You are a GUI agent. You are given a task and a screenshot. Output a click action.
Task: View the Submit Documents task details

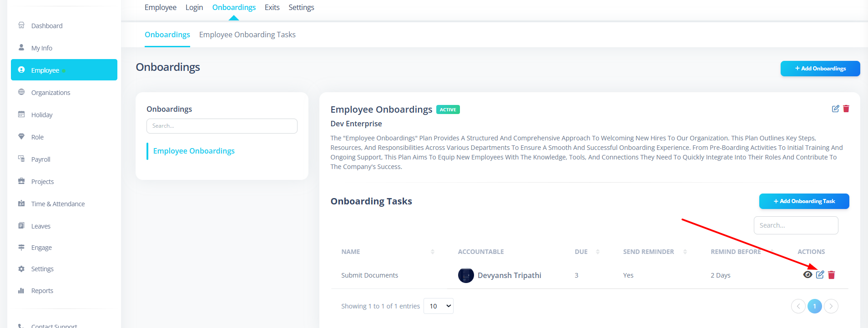[x=808, y=274]
